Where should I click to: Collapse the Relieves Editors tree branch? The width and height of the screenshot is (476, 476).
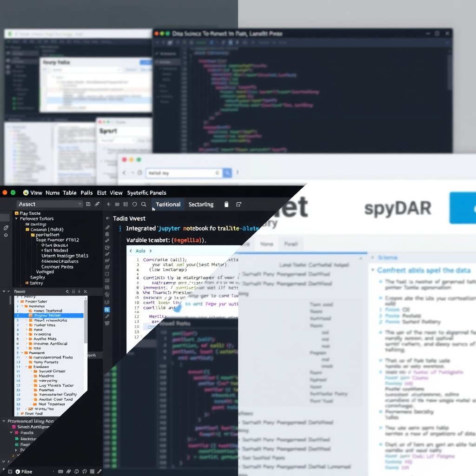tap(16, 219)
